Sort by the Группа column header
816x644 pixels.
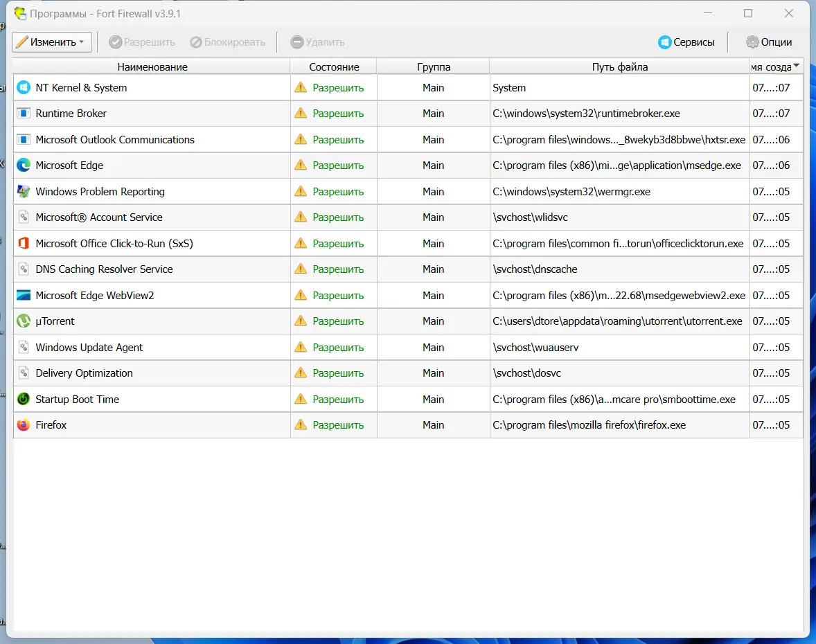(x=433, y=66)
